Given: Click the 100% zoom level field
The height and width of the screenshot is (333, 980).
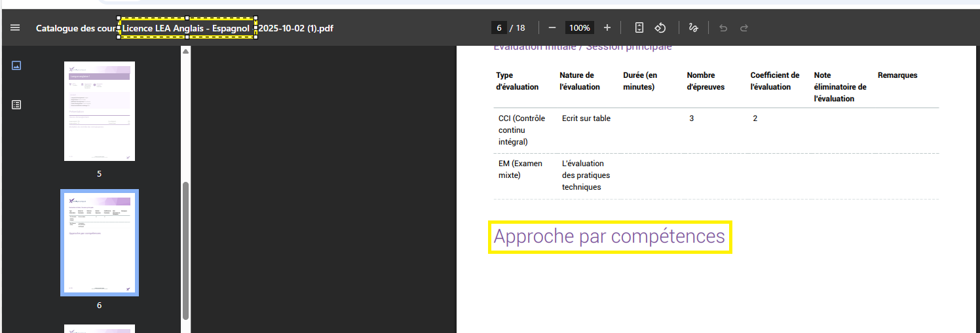Looking at the screenshot, I should [579, 27].
